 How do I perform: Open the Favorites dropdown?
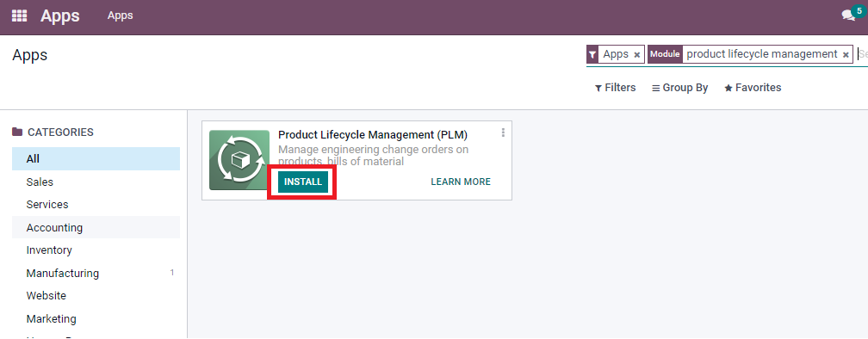753,88
